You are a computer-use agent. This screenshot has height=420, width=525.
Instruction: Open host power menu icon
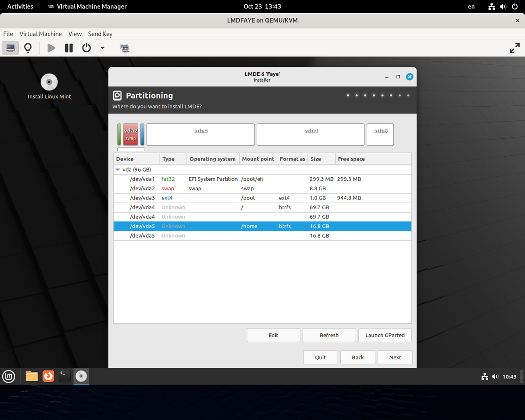(x=515, y=7)
